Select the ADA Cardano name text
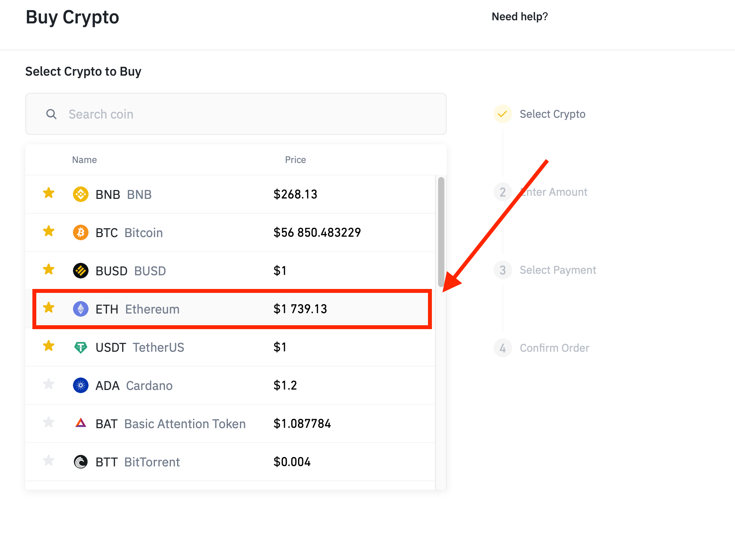Image resolution: width=735 pixels, height=560 pixels. click(134, 385)
